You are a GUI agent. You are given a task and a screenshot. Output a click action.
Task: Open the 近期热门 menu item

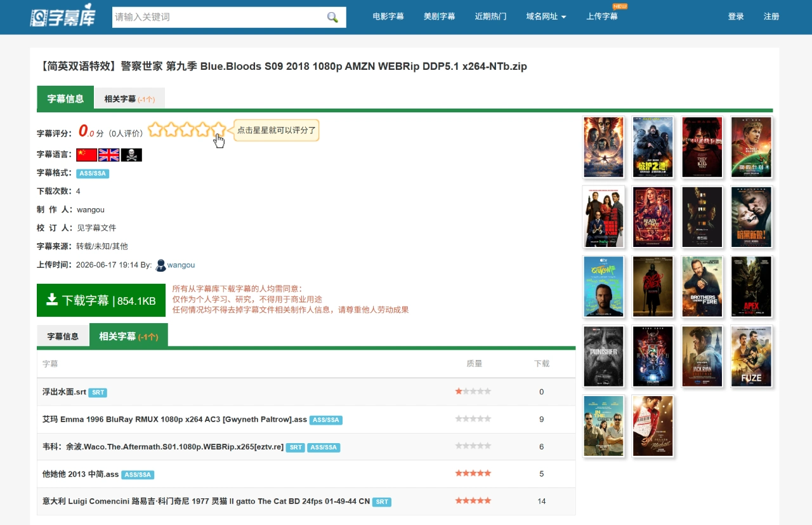490,17
